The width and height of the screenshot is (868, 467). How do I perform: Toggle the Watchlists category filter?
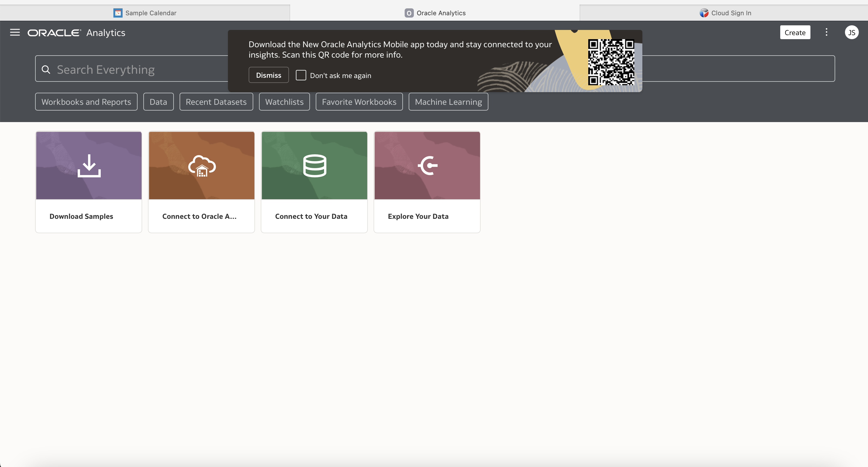pos(284,102)
